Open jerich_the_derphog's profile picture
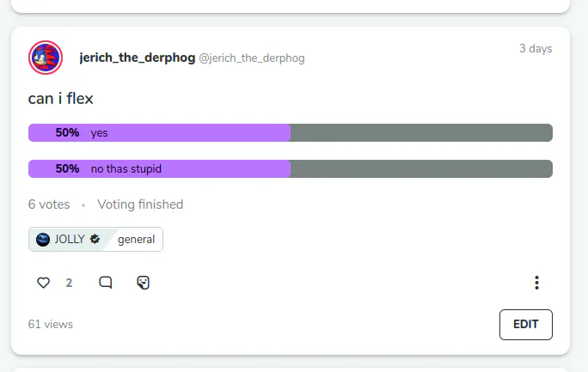The width and height of the screenshot is (588, 372). coord(45,58)
